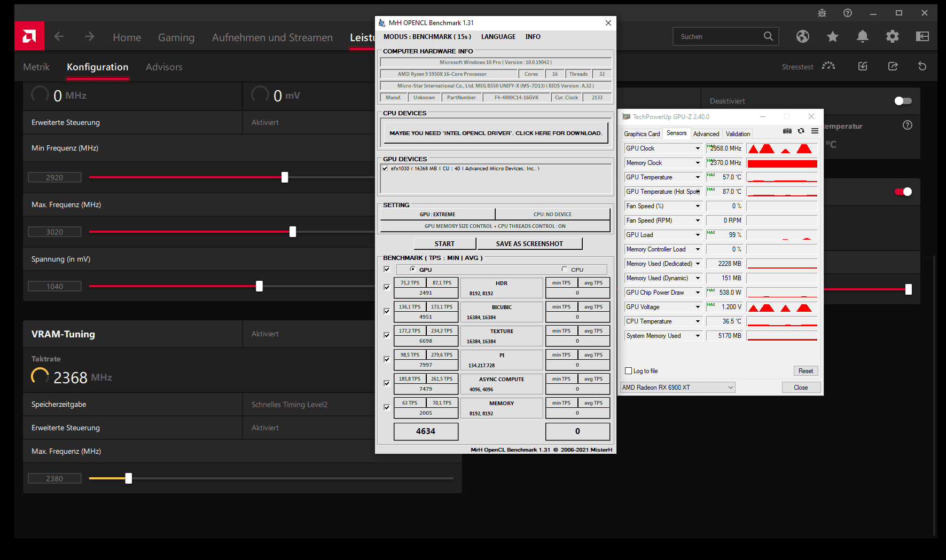Open the LANGUAGE menu in benchmark
The image size is (946, 560).
tap(498, 37)
